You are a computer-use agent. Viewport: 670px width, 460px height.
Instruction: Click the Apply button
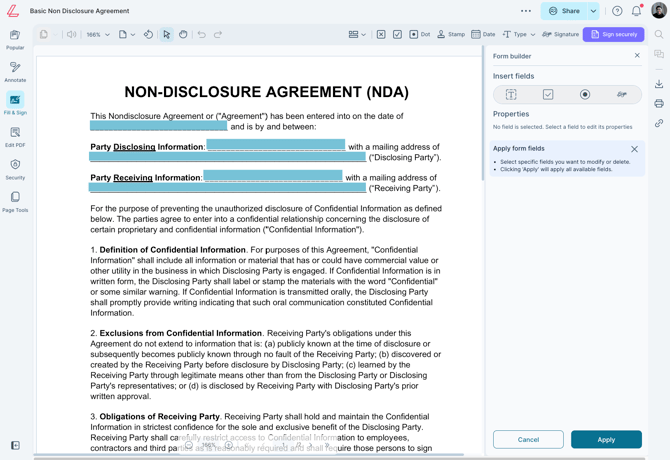[606, 439]
